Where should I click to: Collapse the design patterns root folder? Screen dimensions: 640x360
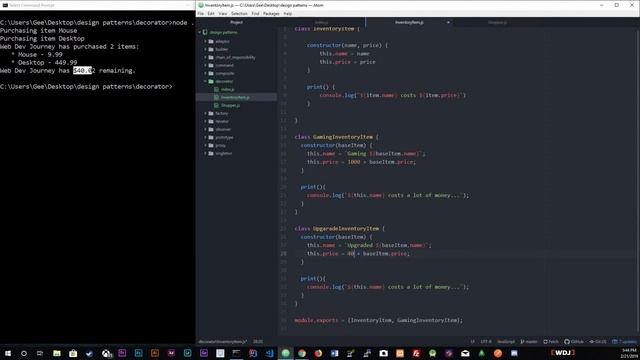pos(200,32)
